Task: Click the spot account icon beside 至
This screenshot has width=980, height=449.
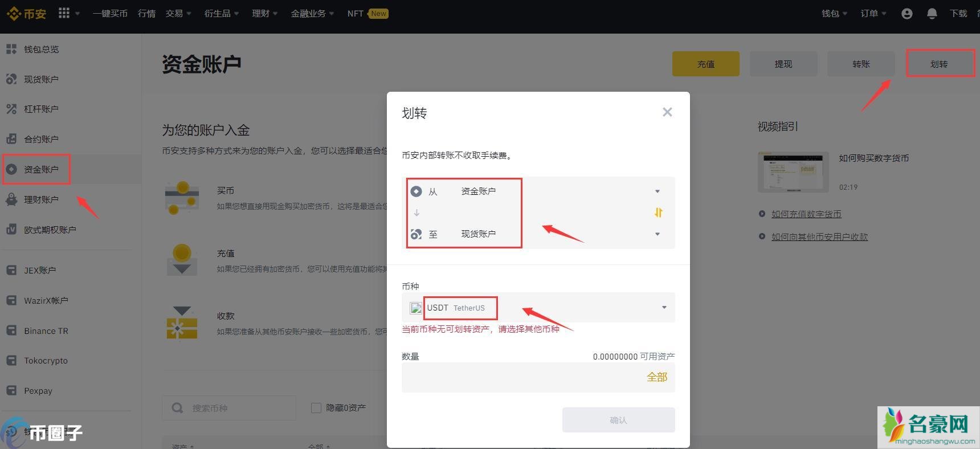Action: click(x=416, y=234)
